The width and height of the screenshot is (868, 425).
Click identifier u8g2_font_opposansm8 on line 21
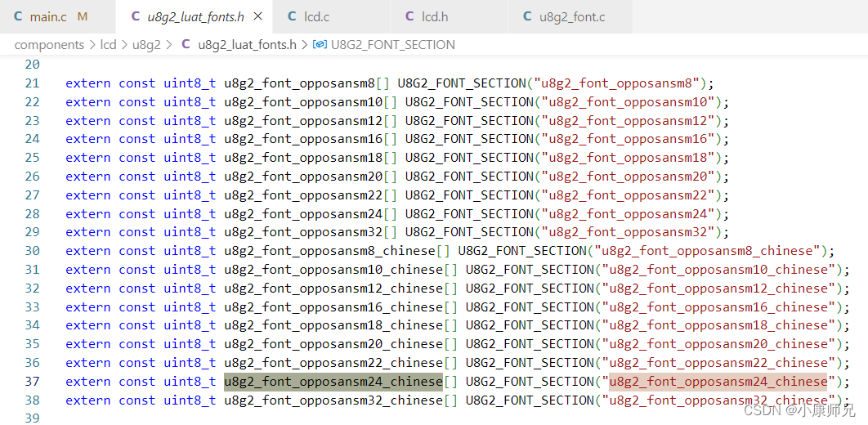299,83
